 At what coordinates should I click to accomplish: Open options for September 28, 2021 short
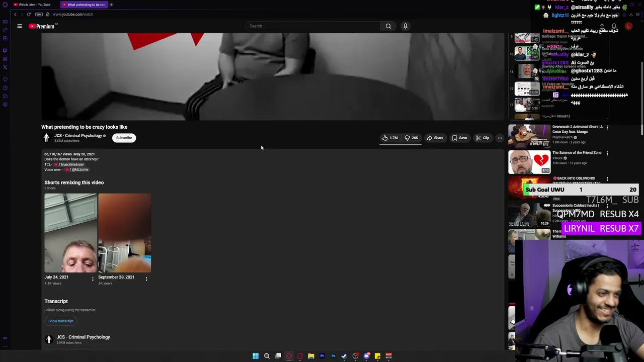click(146, 279)
